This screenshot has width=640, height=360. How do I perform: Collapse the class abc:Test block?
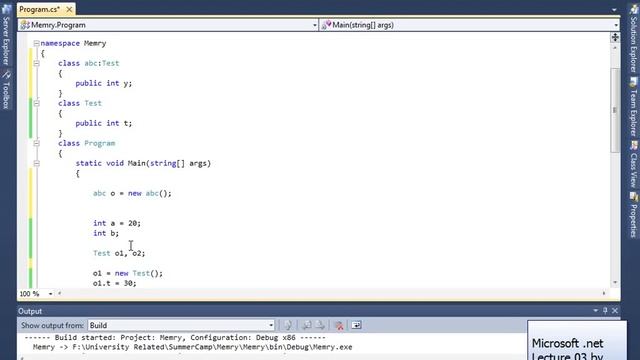click(36, 63)
